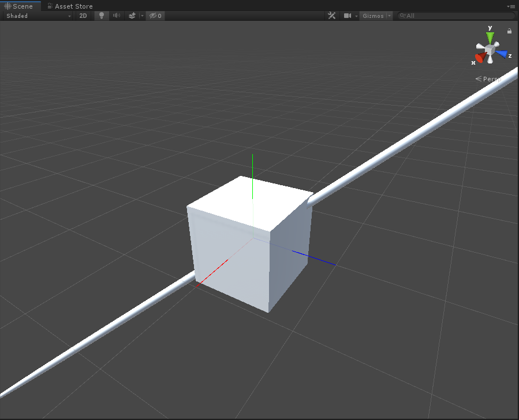The height and width of the screenshot is (420, 519).
Task: Toggle scene effects (skybox, fog) icon
Action: pyautogui.click(x=132, y=16)
